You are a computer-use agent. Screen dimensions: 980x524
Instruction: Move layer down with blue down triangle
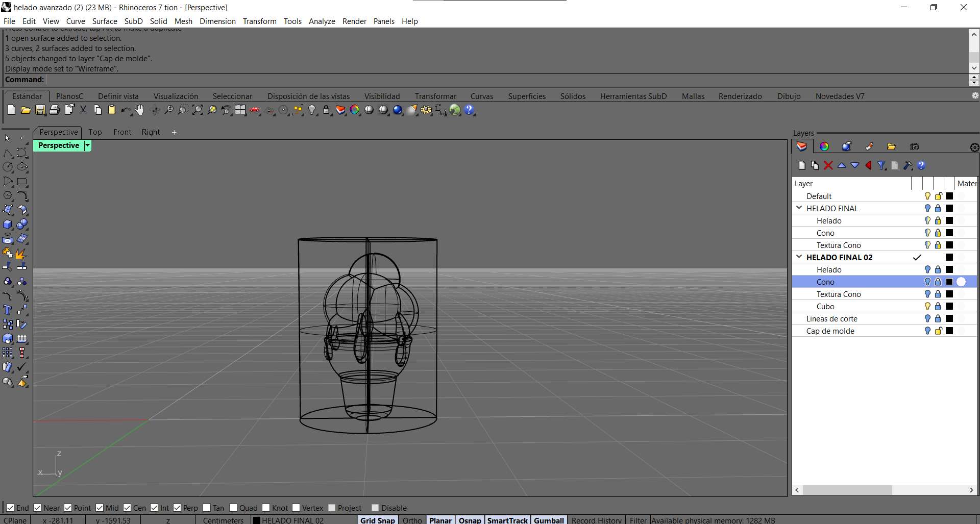(x=855, y=165)
